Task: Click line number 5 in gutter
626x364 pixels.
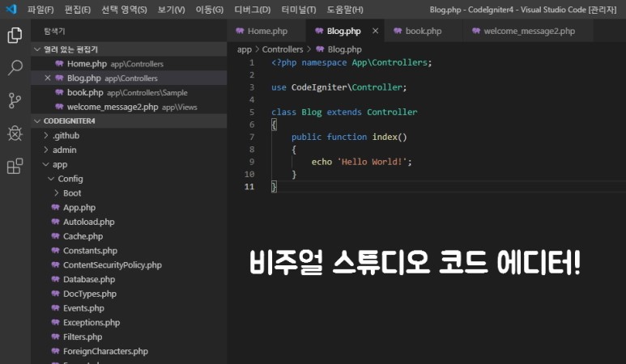Action: [x=252, y=112]
